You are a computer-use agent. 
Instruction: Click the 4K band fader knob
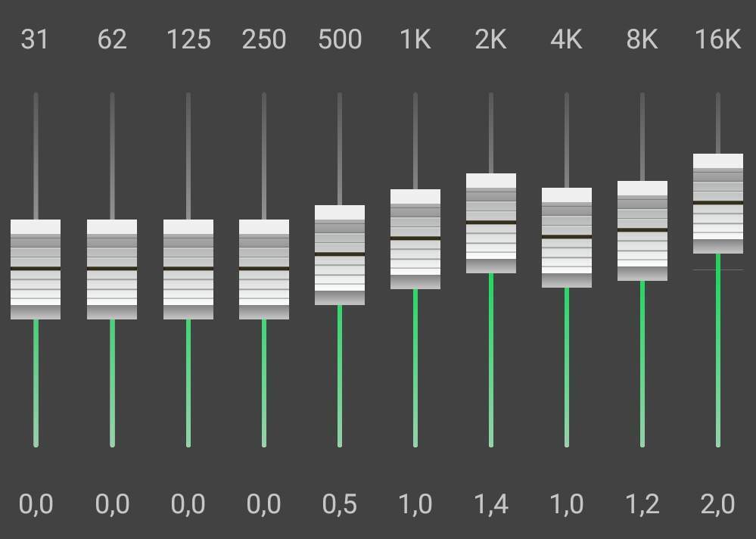coord(567,238)
